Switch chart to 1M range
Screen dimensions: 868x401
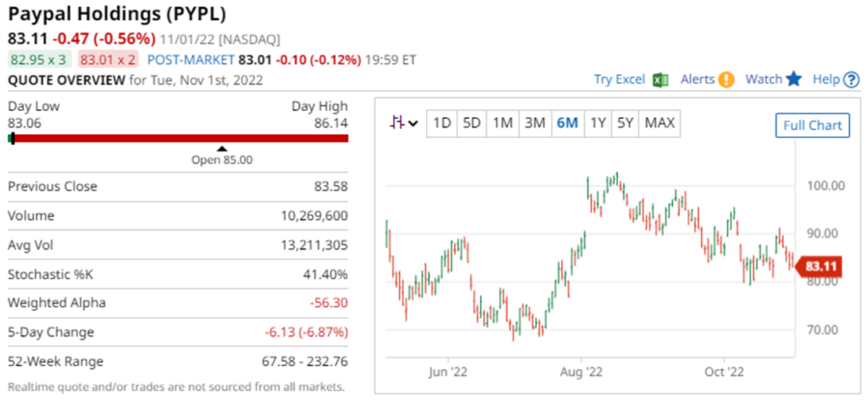coord(502,123)
